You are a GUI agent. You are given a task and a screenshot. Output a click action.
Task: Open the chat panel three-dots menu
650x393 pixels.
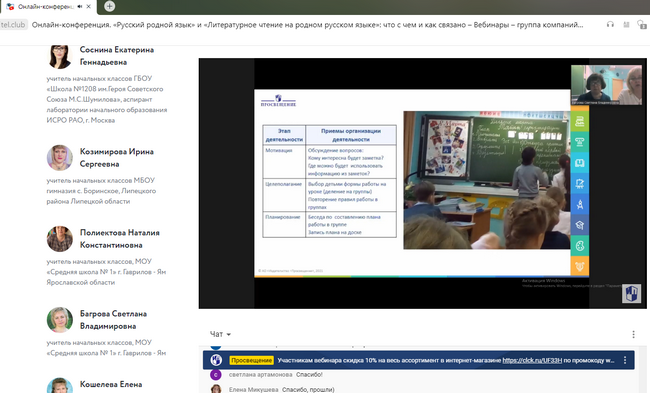point(633,334)
